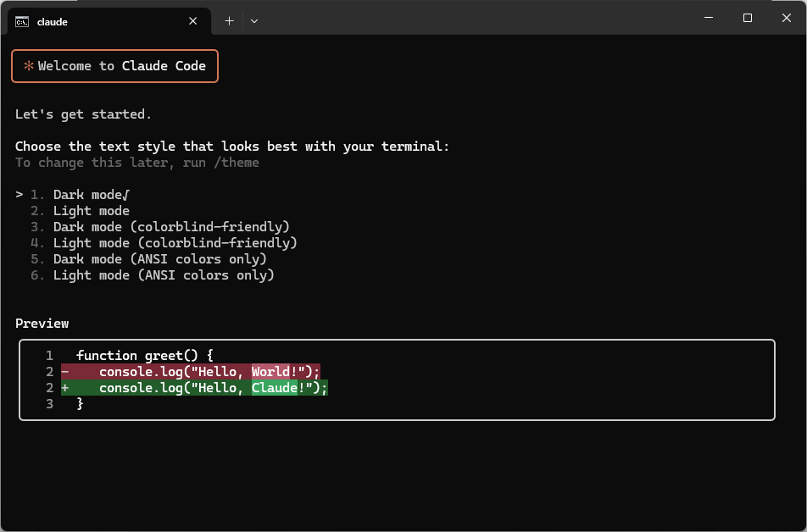Click the Welcome to Claude Code banner
This screenshot has width=807, height=532.
tap(114, 66)
